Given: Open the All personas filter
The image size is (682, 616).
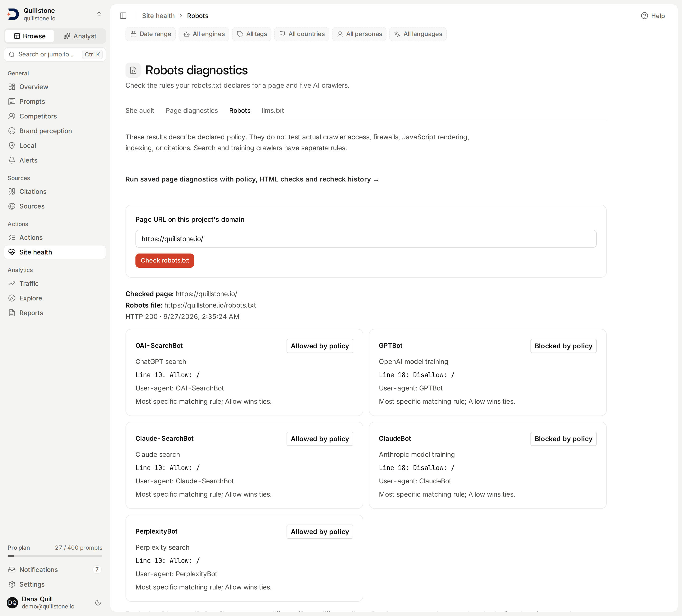Looking at the screenshot, I should pyautogui.click(x=359, y=34).
